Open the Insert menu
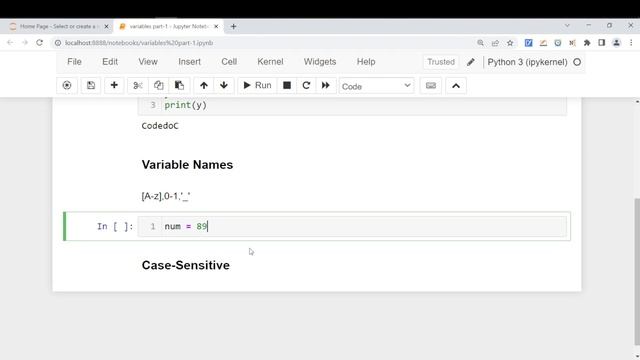640x360 pixels. [x=189, y=62]
